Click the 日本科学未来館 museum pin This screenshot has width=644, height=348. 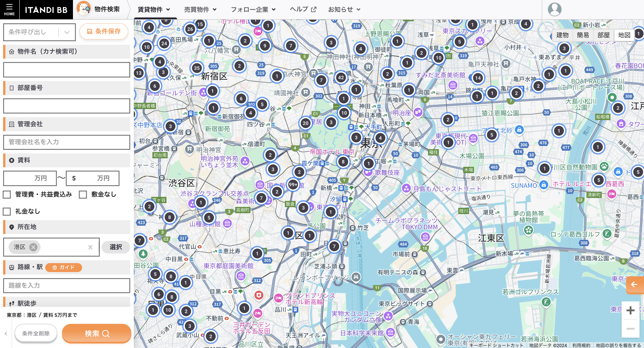(x=390, y=333)
